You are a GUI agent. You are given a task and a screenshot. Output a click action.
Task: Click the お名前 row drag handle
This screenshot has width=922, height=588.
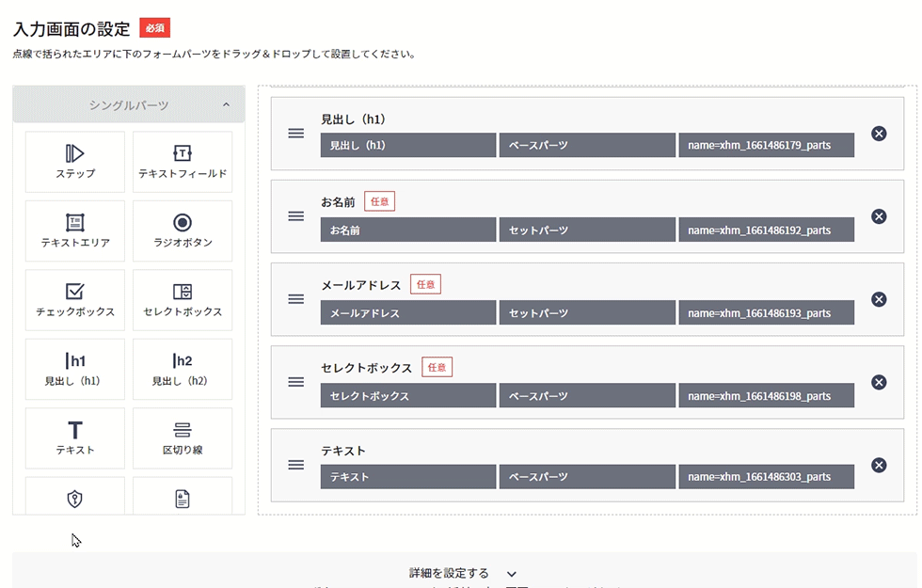(x=295, y=216)
